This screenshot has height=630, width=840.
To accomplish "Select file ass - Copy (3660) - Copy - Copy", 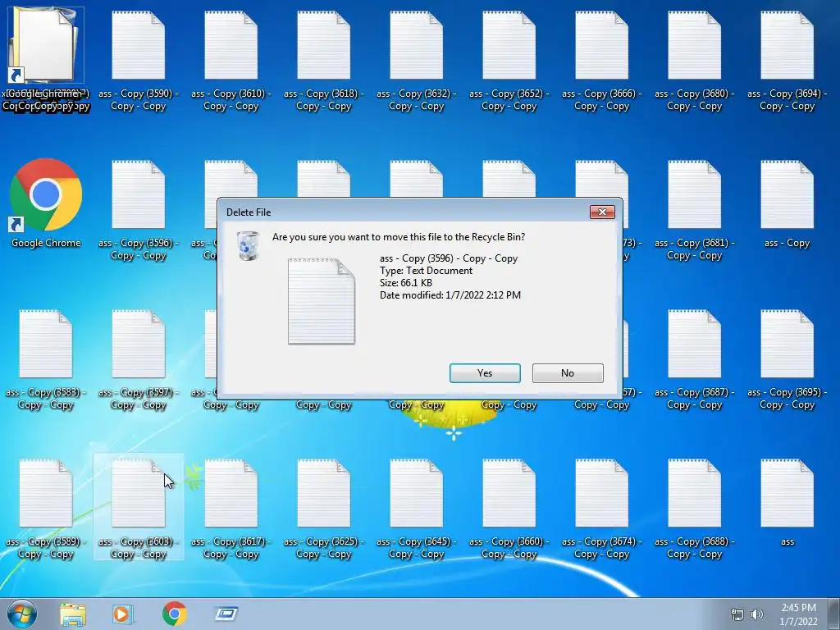I will click(509, 509).
